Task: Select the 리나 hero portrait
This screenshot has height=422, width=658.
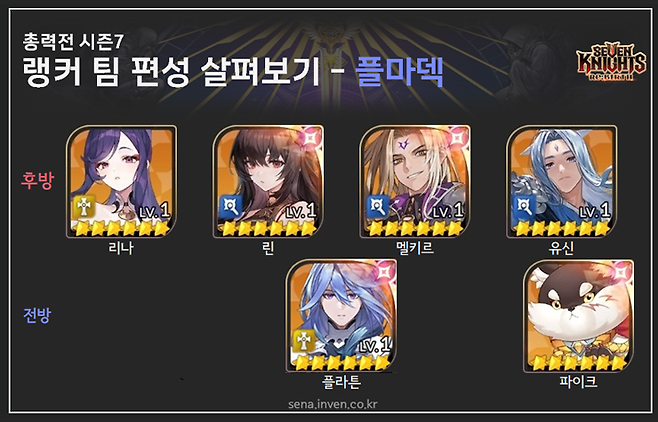Action: tap(121, 181)
